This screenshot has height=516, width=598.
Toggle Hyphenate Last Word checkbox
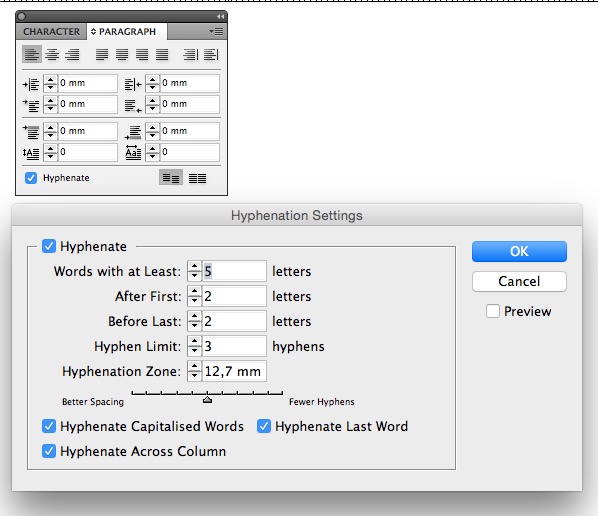(x=264, y=426)
